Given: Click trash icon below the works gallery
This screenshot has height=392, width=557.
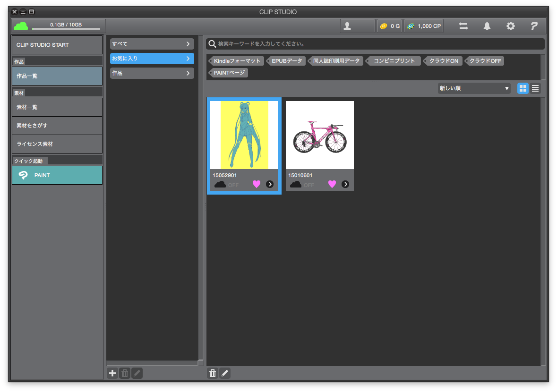Looking at the screenshot, I should click(213, 374).
